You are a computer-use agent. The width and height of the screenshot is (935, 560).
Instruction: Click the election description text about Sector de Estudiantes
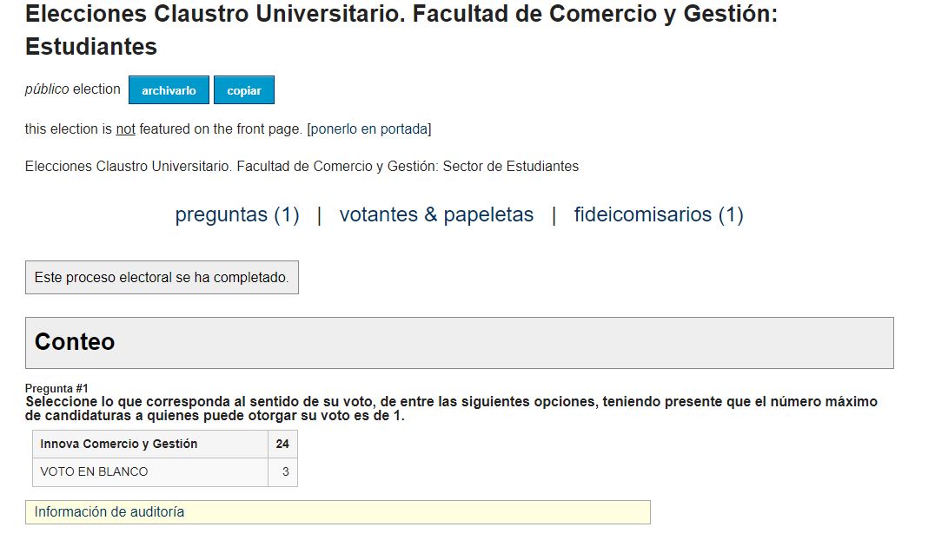click(302, 166)
